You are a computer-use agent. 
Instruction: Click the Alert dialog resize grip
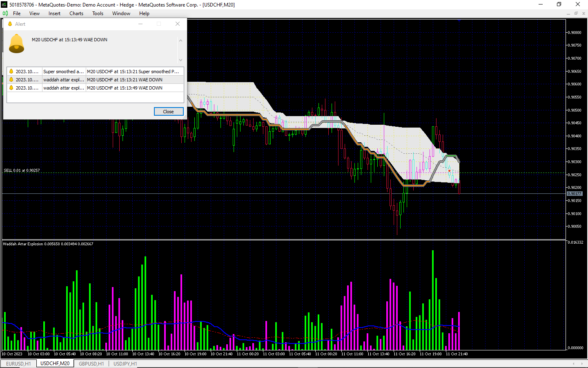pos(185,118)
